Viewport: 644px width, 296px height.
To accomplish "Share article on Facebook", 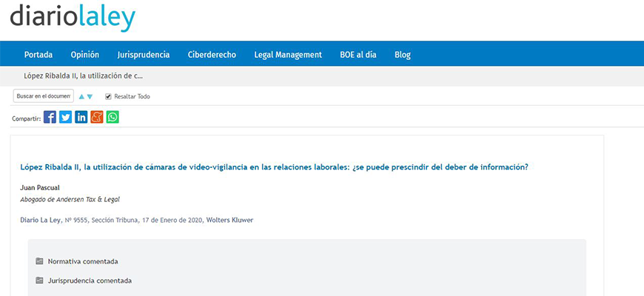I will (x=50, y=117).
